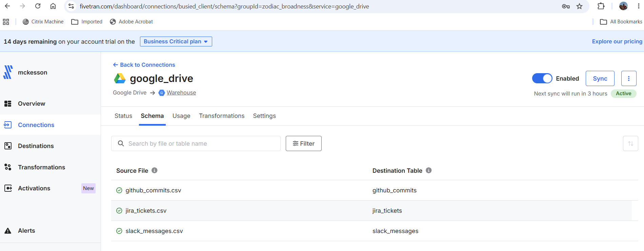The width and height of the screenshot is (644, 251).
Task: Open the Filter button
Action: [x=304, y=144]
